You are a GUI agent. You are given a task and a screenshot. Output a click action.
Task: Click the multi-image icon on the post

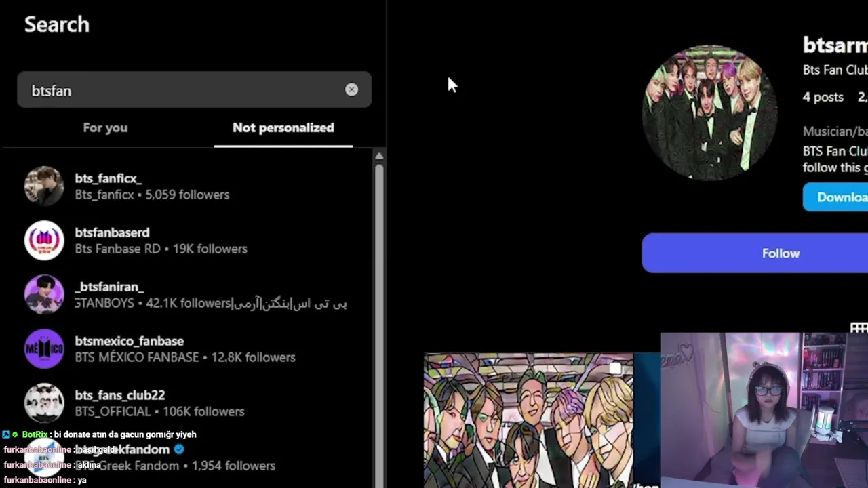coord(615,369)
